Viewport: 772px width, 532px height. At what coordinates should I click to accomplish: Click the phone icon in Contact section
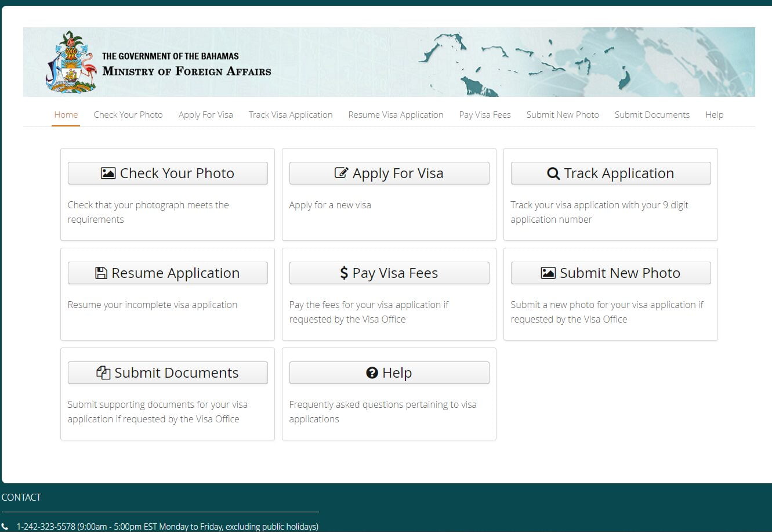point(6,527)
